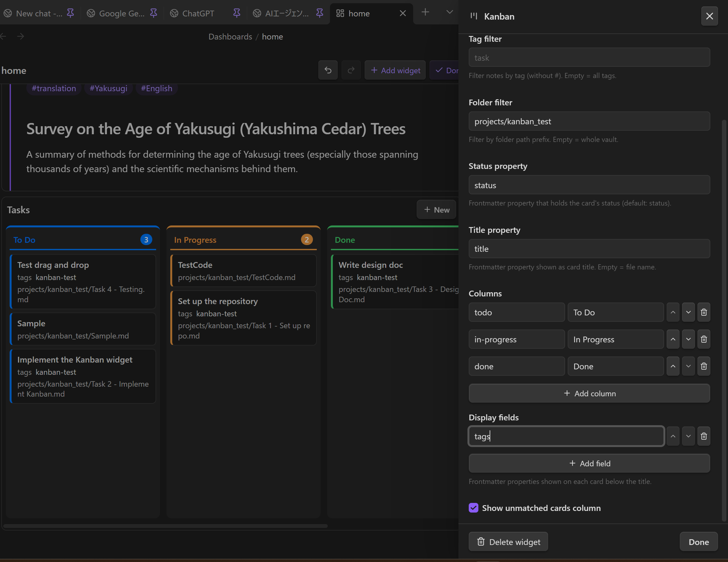This screenshot has width=728, height=562.
Task: Expand the tab list chevron
Action: (449, 12)
